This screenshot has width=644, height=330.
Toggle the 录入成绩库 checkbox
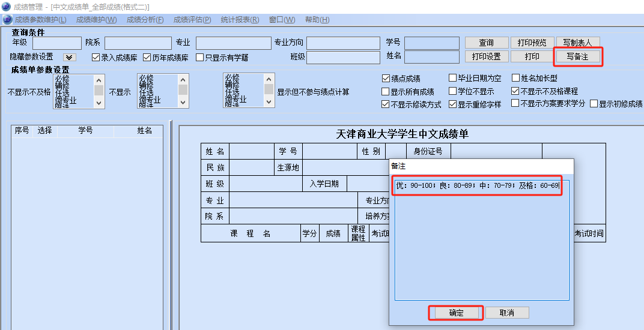coord(96,58)
